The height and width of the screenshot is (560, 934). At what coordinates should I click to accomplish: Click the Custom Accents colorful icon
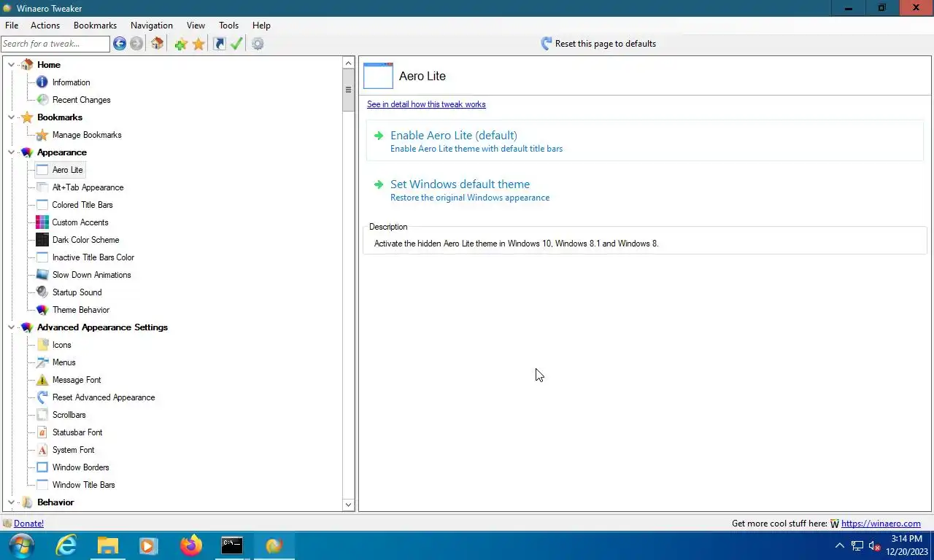[x=42, y=222]
